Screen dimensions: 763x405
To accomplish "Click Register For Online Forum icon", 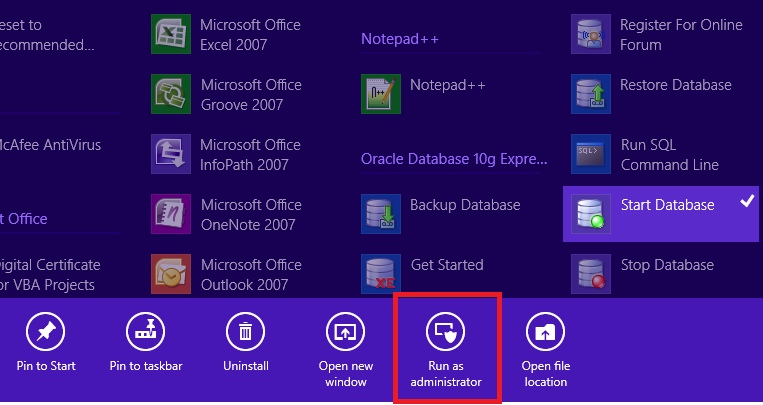I will tap(591, 34).
